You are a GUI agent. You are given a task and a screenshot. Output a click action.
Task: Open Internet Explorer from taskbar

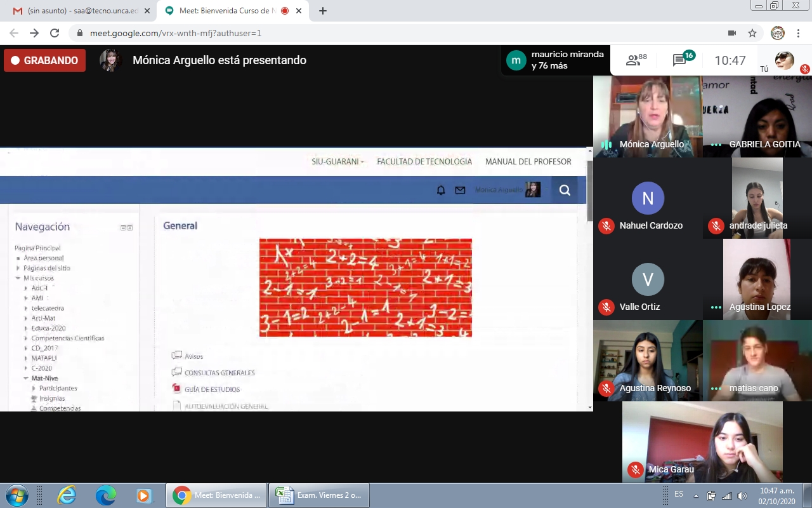(67, 495)
